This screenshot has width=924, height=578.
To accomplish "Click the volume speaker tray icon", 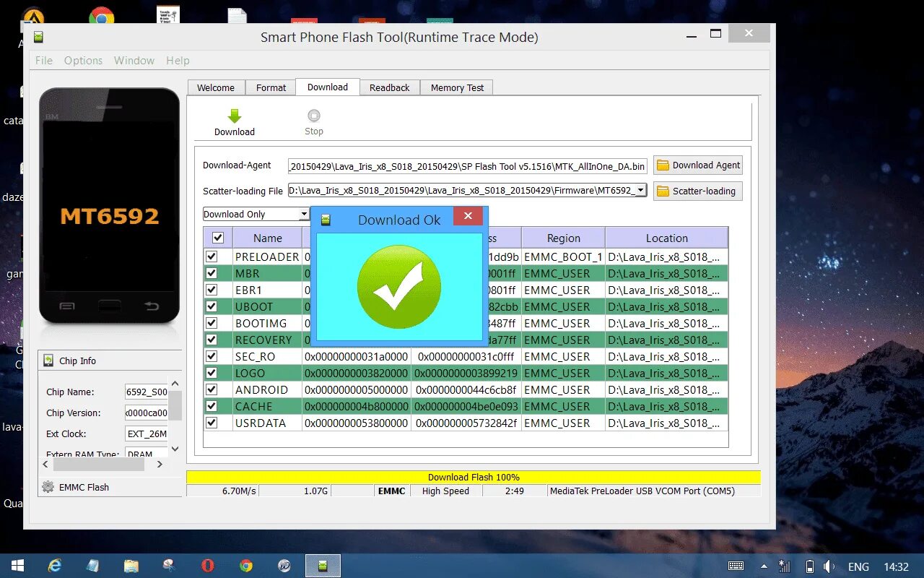I will point(829,566).
